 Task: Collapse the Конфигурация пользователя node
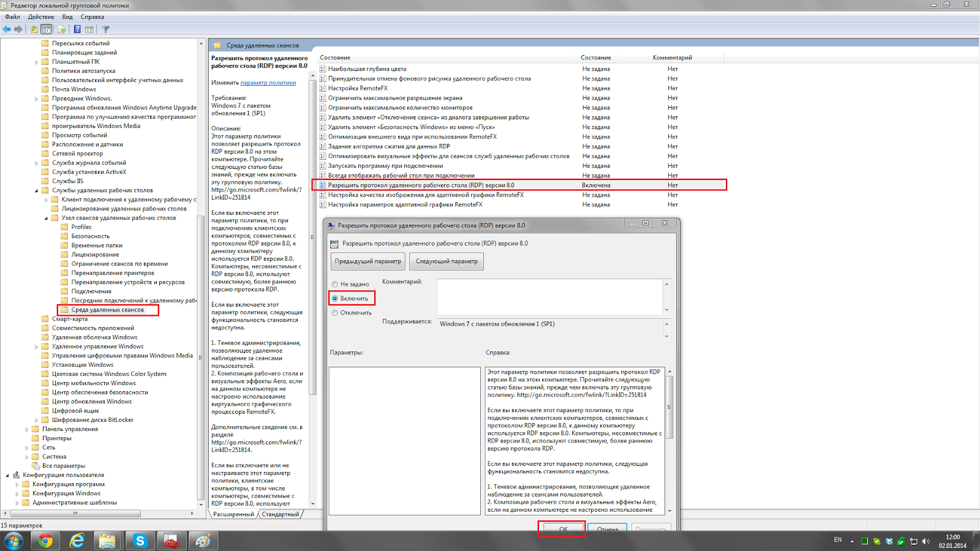7,475
